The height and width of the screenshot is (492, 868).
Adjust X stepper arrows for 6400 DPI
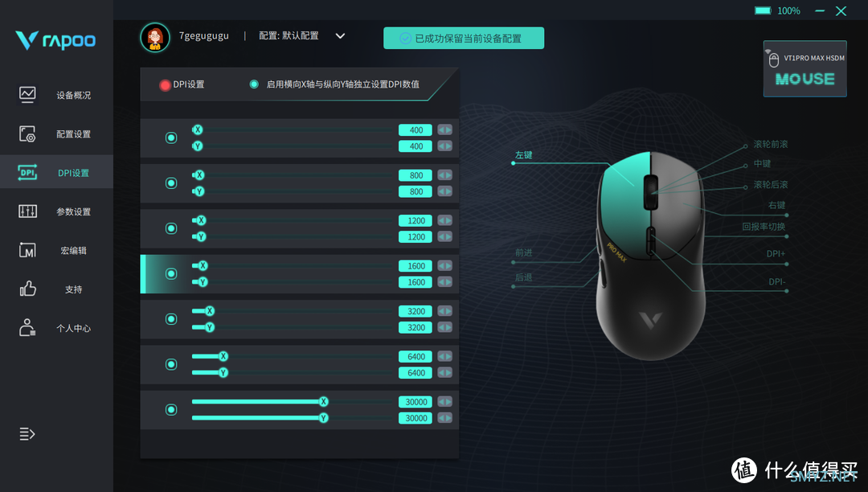pyautogui.click(x=445, y=357)
